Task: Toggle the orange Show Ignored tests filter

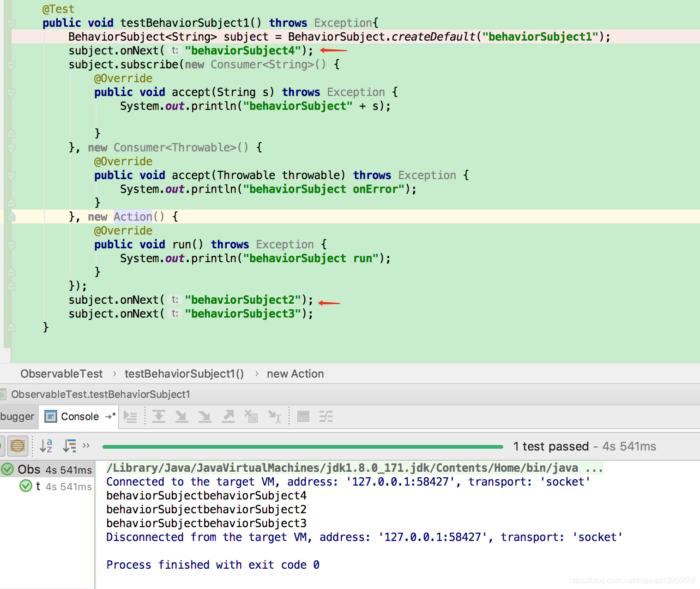Action: pos(18,446)
